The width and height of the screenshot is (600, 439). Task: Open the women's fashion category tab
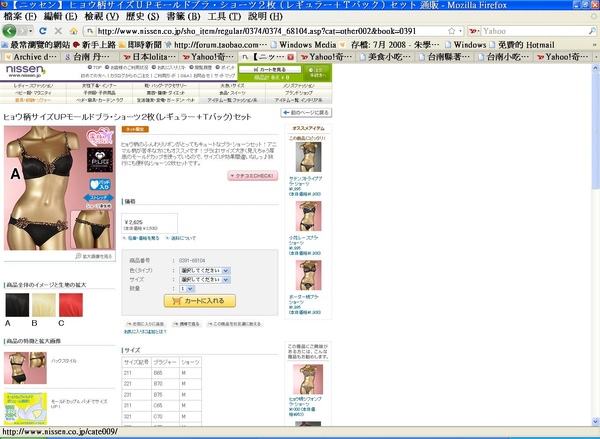(33, 86)
